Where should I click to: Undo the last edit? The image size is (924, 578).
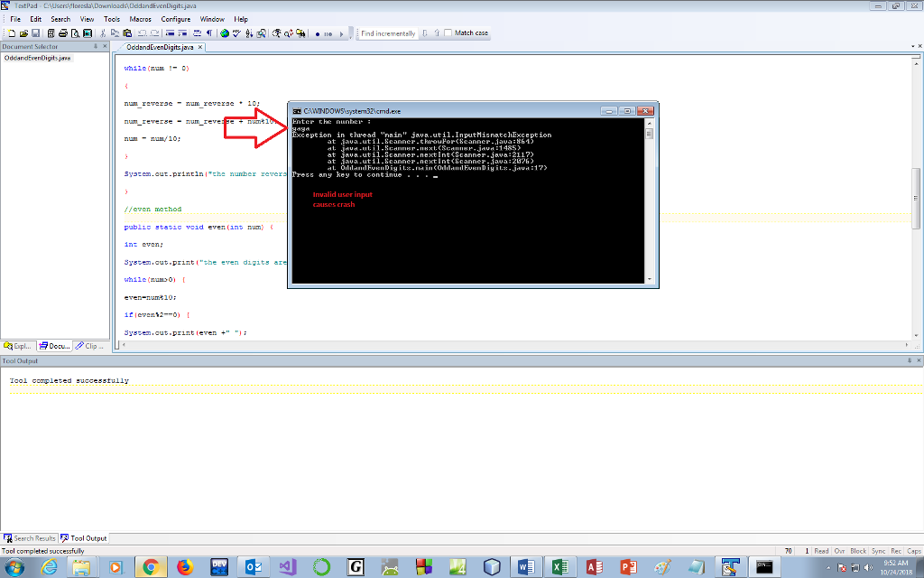(x=141, y=33)
